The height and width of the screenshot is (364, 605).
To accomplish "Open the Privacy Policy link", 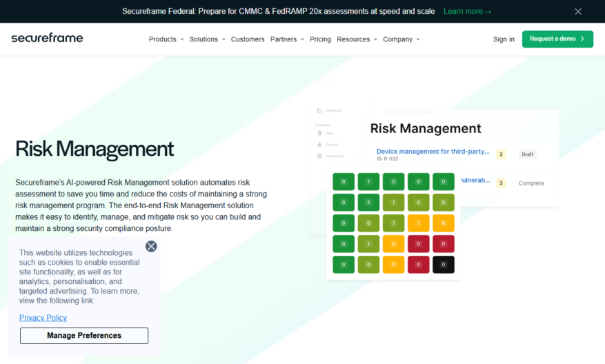I will click(x=43, y=318).
